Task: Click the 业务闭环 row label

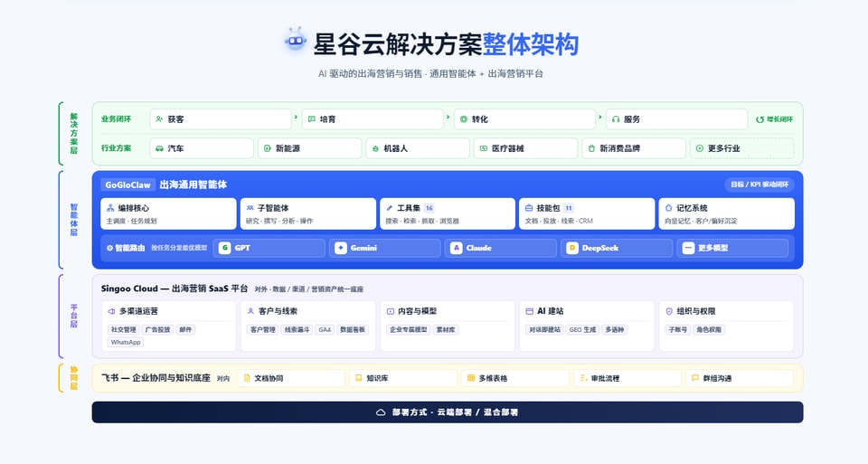Action: [117, 119]
